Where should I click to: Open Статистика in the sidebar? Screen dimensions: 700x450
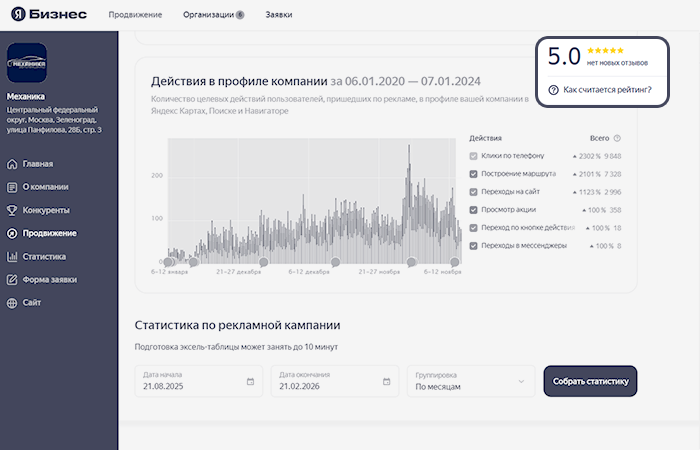coord(36,257)
